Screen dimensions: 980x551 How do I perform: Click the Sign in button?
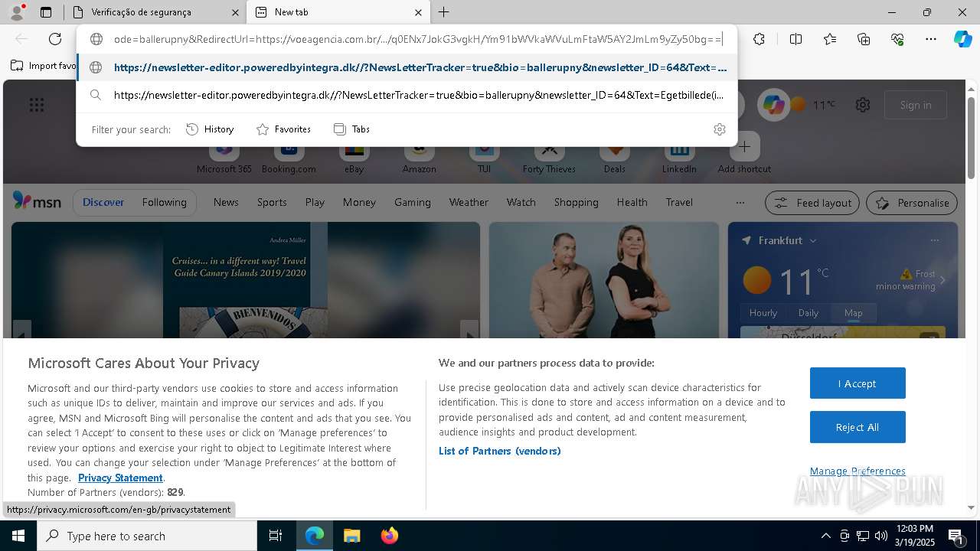[916, 105]
